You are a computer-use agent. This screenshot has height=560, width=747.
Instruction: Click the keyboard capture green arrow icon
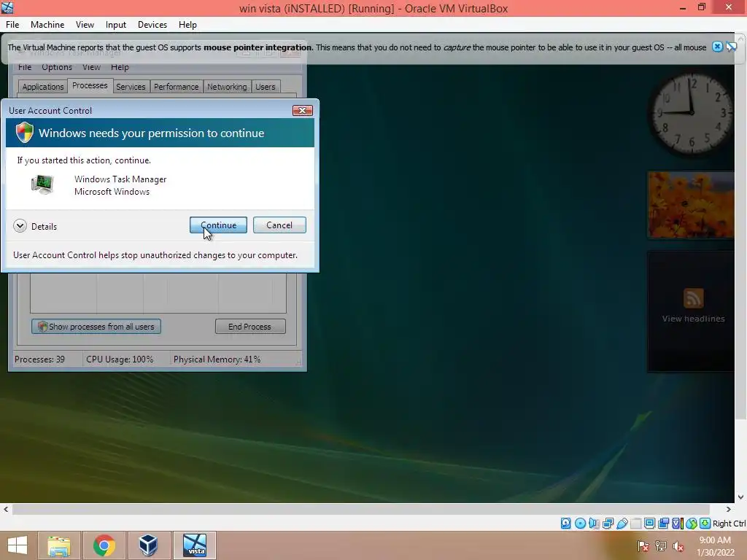tap(705, 524)
